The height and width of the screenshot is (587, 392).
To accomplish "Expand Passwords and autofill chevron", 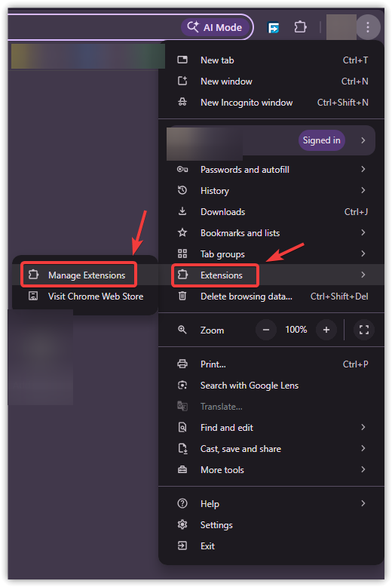I will tap(363, 169).
